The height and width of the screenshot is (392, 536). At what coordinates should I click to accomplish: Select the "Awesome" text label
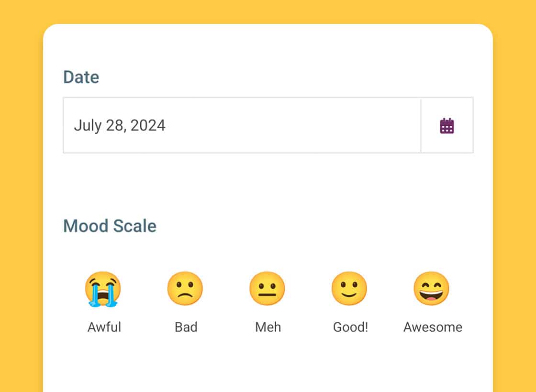tap(433, 327)
